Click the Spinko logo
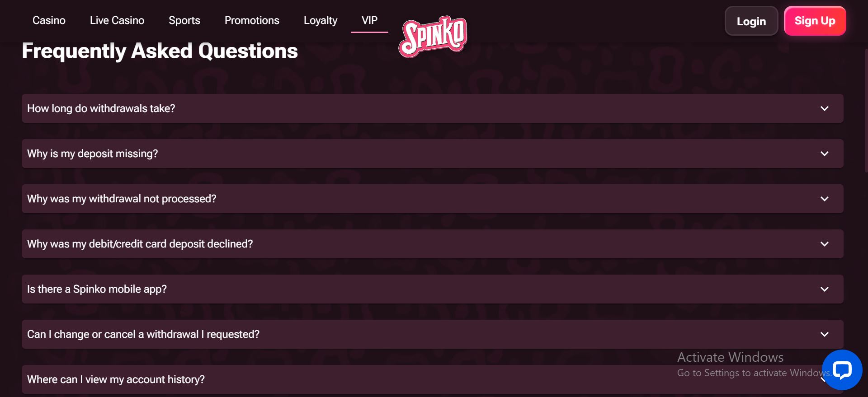868x397 pixels. pos(433,36)
